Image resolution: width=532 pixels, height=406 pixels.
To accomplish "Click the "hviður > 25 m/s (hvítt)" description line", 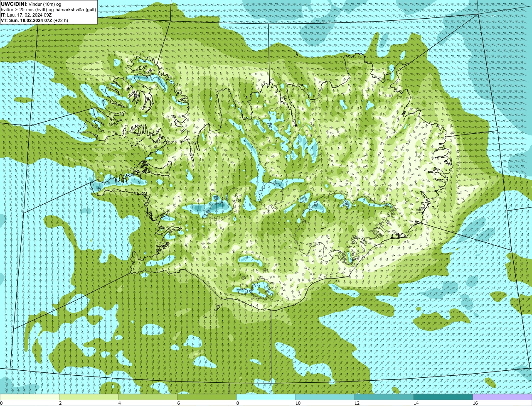I will (48, 10).
